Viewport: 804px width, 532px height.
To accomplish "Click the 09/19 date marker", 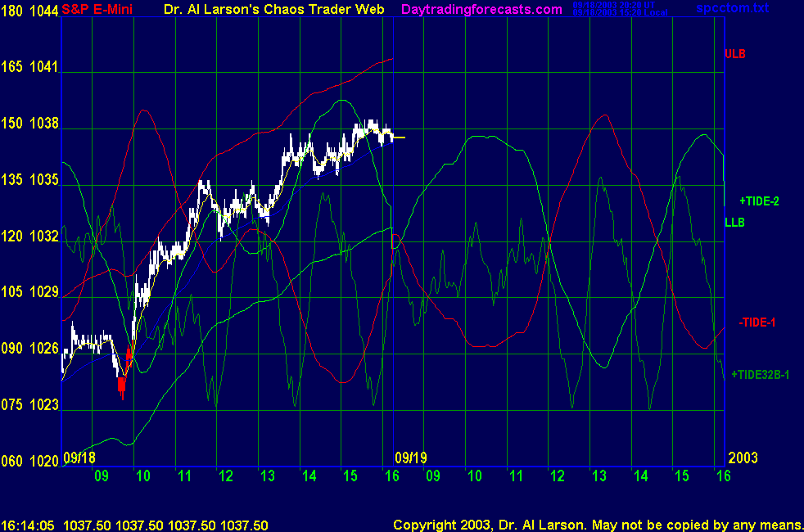I will [x=411, y=458].
